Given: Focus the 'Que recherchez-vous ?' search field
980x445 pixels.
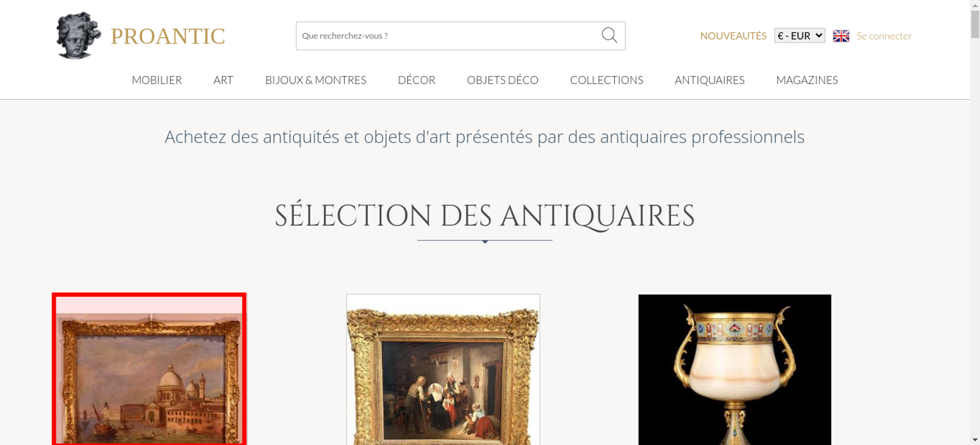Looking at the screenshot, I should click(448, 36).
